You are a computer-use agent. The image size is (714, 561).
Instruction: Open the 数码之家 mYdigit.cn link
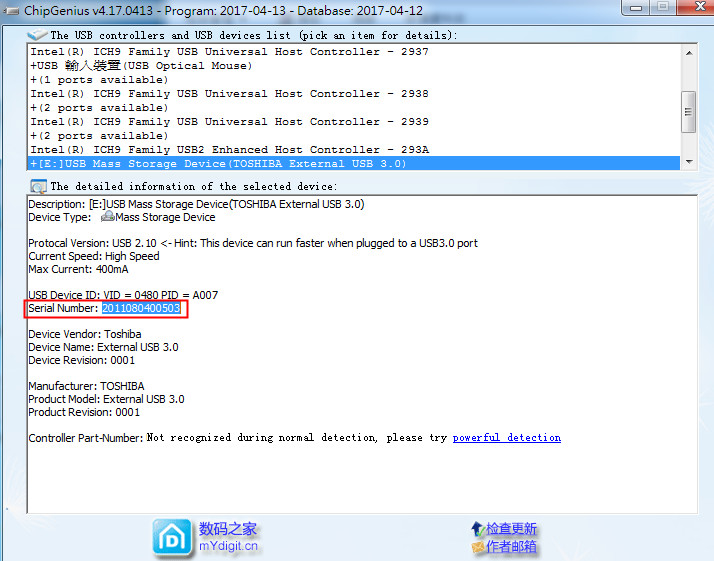tap(228, 537)
